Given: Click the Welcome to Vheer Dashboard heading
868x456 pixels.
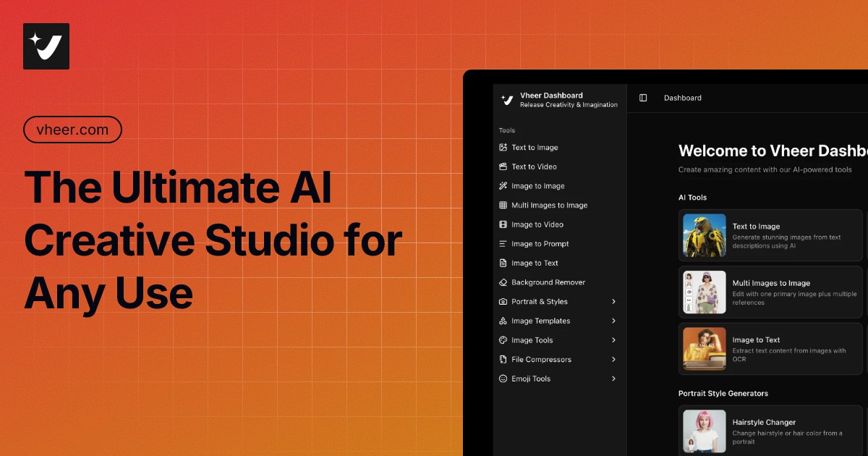Looking at the screenshot, I should 773,151.
